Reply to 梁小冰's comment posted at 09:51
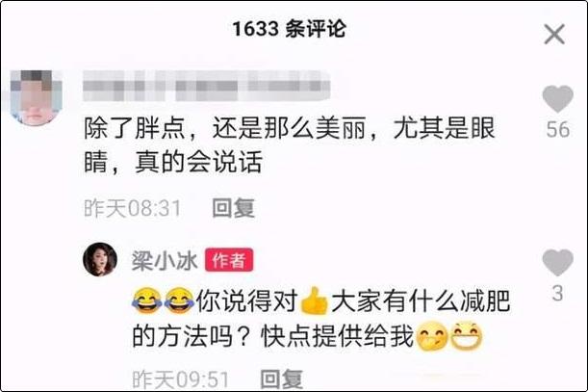 pos(282,379)
